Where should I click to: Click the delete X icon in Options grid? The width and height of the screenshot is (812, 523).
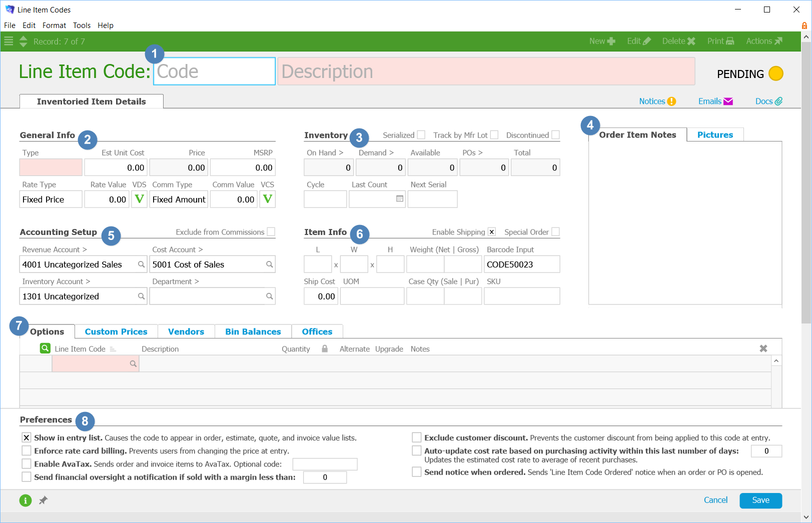pyautogui.click(x=763, y=348)
